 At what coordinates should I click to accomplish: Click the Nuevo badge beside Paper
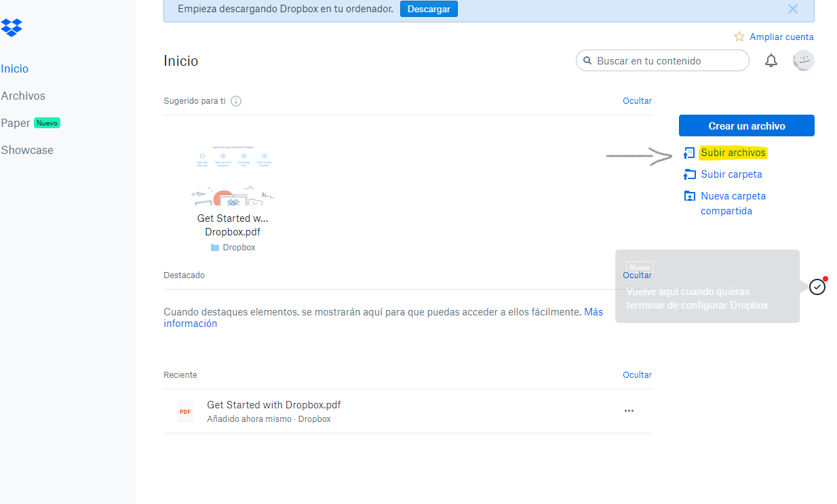[47, 123]
